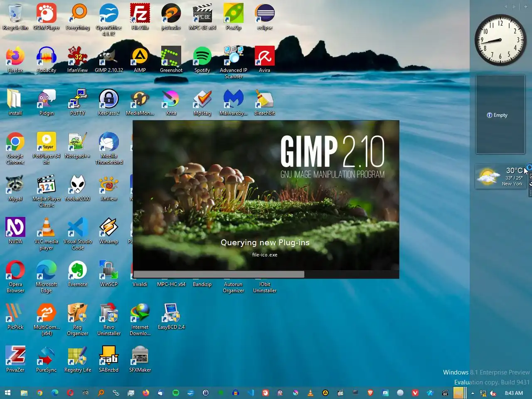The image size is (532, 399).
Task: Open File Explorer from the taskbar
Action: [24, 393]
